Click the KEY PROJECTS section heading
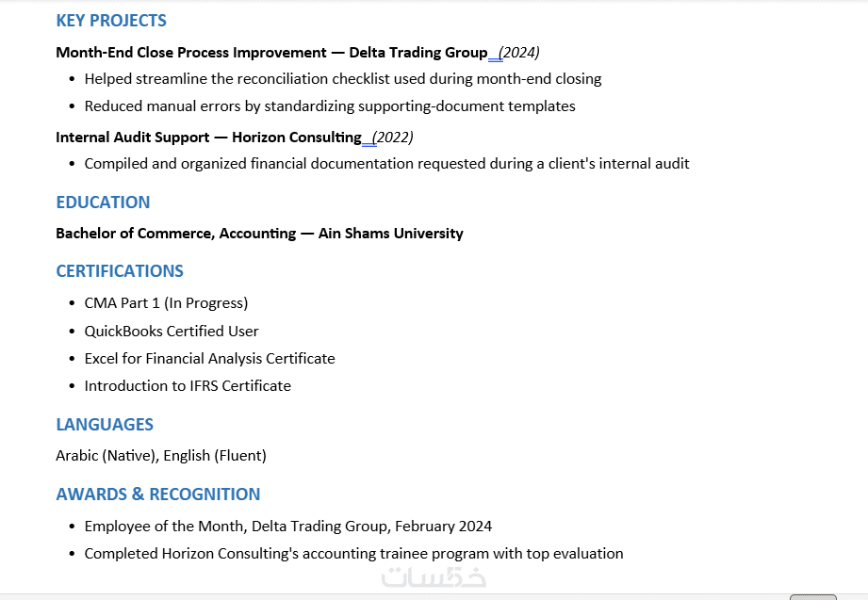The height and width of the screenshot is (600, 868). pyautogui.click(x=110, y=21)
